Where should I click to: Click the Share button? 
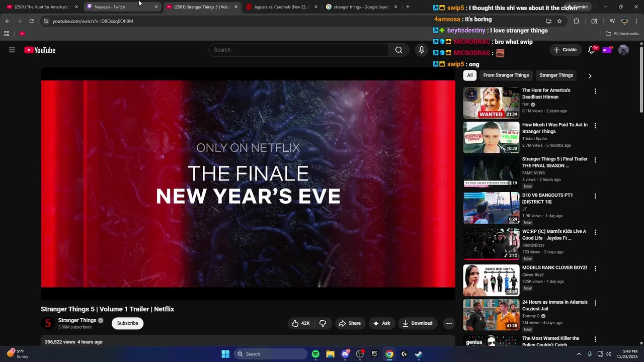coord(349,323)
